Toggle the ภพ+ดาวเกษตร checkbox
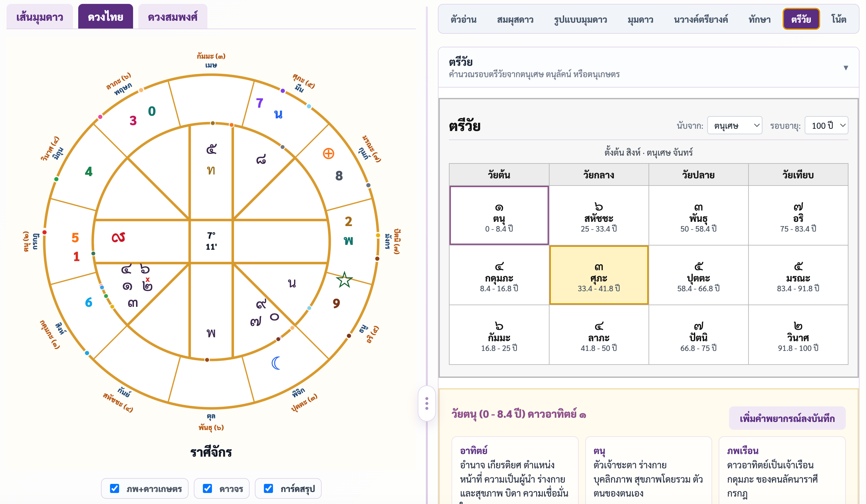Screen dimensions: 866x504 click(x=115, y=488)
